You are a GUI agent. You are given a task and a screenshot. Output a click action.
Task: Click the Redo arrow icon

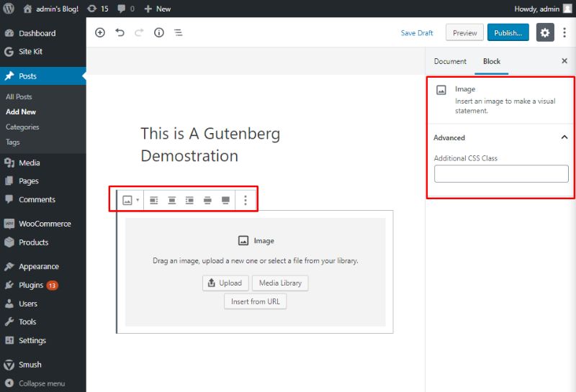(139, 32)
